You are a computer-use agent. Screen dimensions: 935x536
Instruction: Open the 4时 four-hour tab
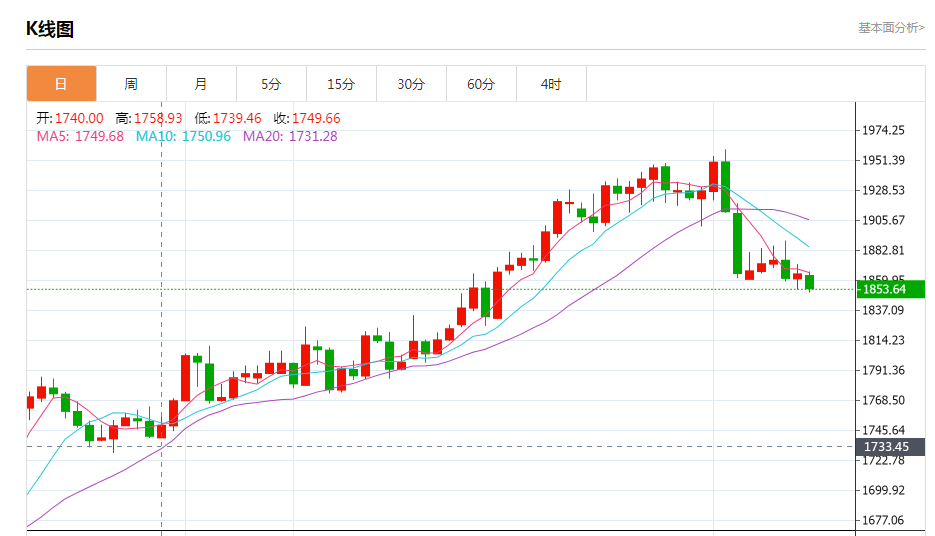coord(551,84)
